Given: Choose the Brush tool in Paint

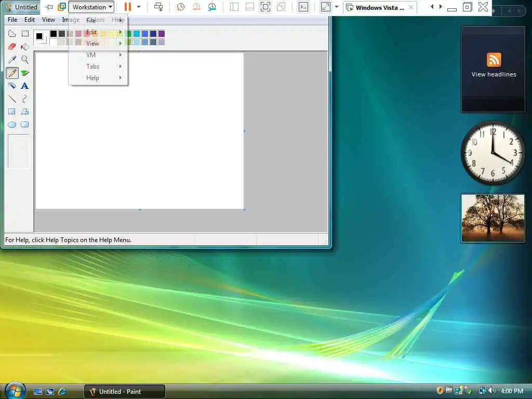Looking at the screenshot, I should click(x=25, y=73).
